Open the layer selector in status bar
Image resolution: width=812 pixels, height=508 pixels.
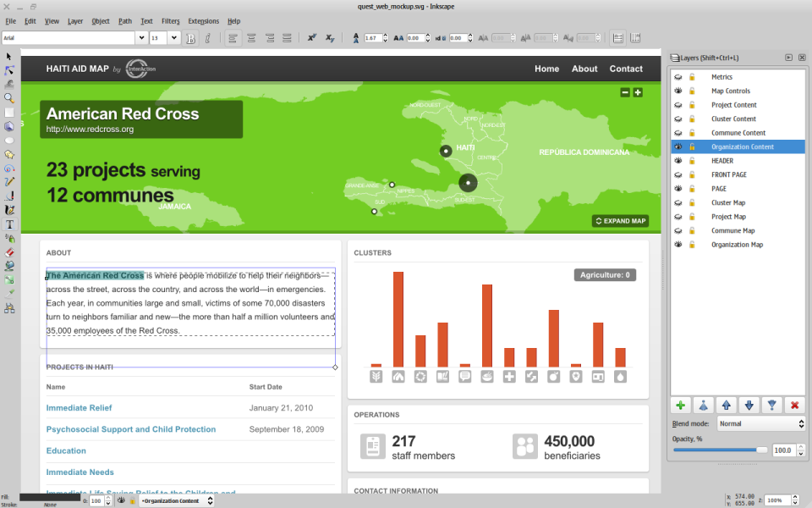point(175,500)
